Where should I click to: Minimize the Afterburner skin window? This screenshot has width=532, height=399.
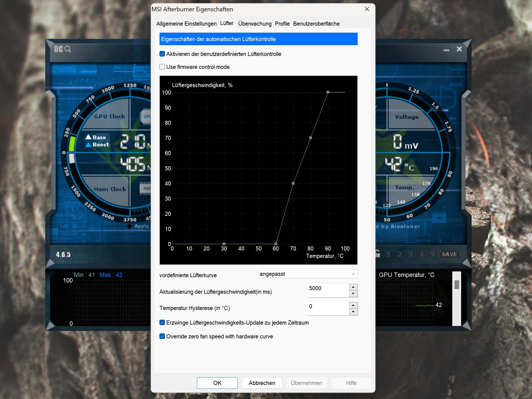tap(446, 50)
